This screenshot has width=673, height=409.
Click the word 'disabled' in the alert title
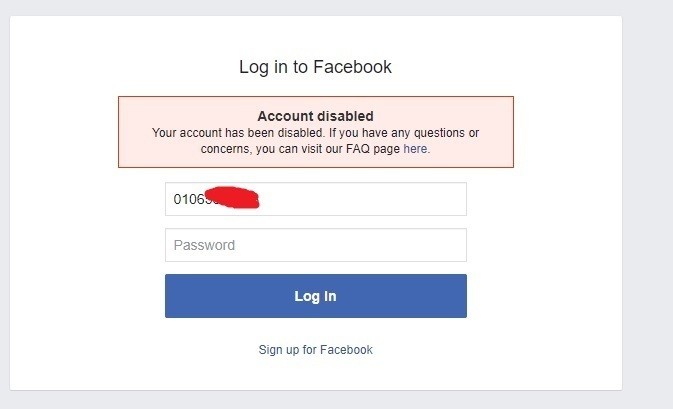coord(345,117)
